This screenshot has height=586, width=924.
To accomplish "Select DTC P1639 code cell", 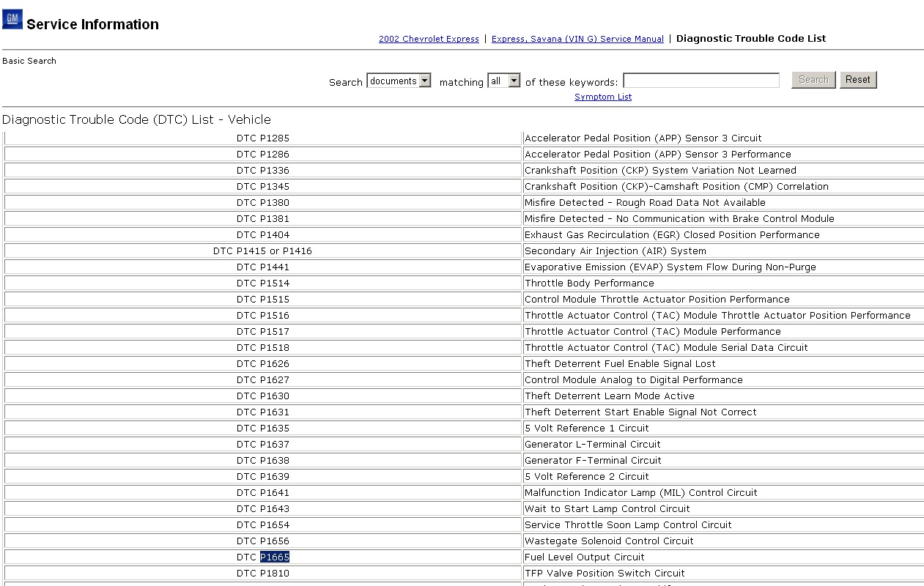I will click(x=263, y=476).
